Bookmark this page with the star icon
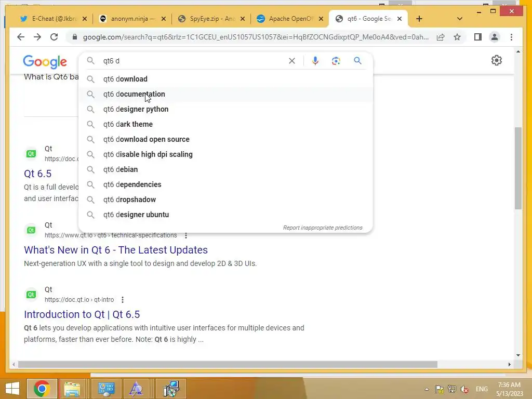 (x=457, y=37)
